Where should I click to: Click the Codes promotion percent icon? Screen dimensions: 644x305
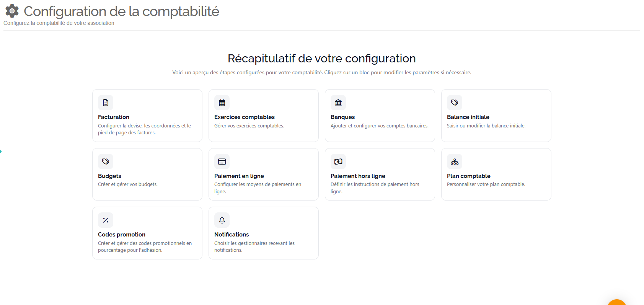(x=106, y=220)
